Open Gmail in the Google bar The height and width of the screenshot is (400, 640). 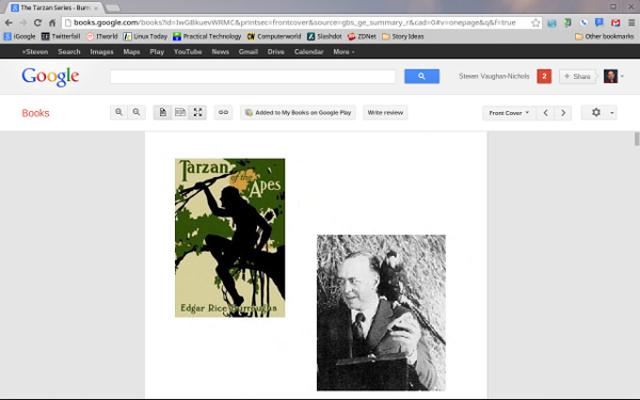(248, 52)
